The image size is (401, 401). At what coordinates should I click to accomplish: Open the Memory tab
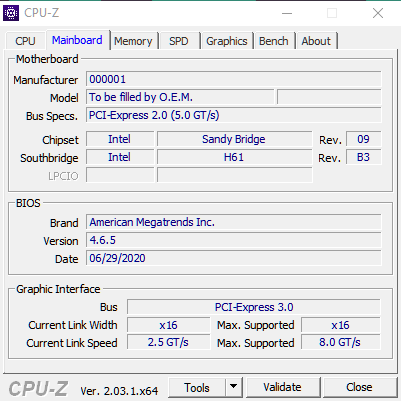click(133, 41)
